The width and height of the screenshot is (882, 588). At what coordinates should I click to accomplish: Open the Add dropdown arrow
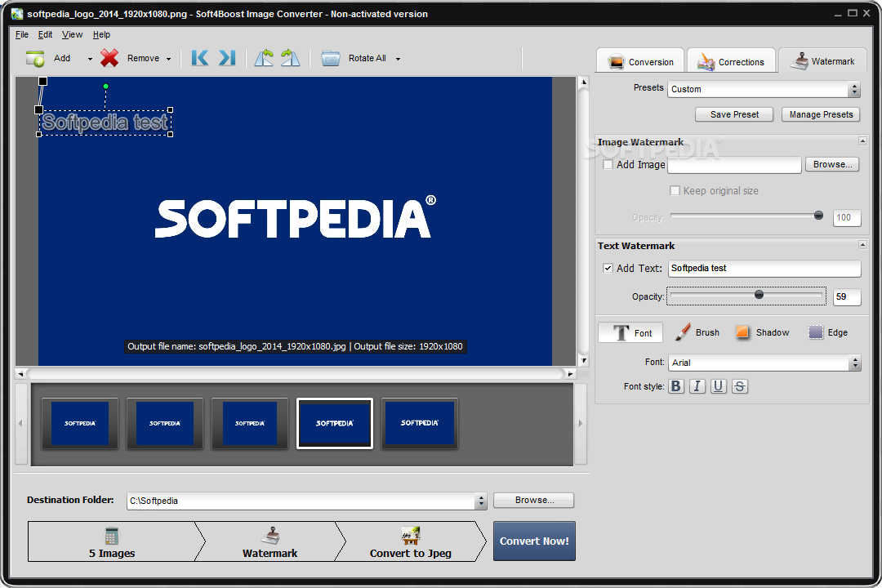90,59
